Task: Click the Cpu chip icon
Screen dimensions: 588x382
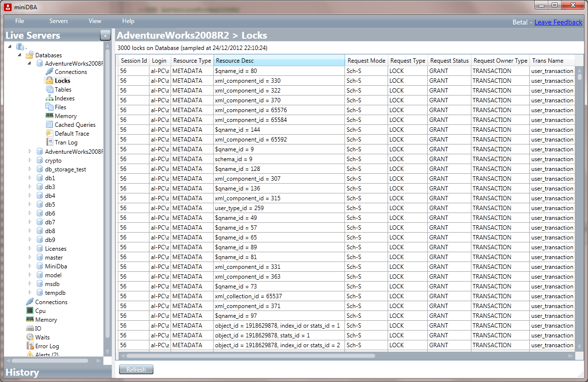Action: coord(30,310)
